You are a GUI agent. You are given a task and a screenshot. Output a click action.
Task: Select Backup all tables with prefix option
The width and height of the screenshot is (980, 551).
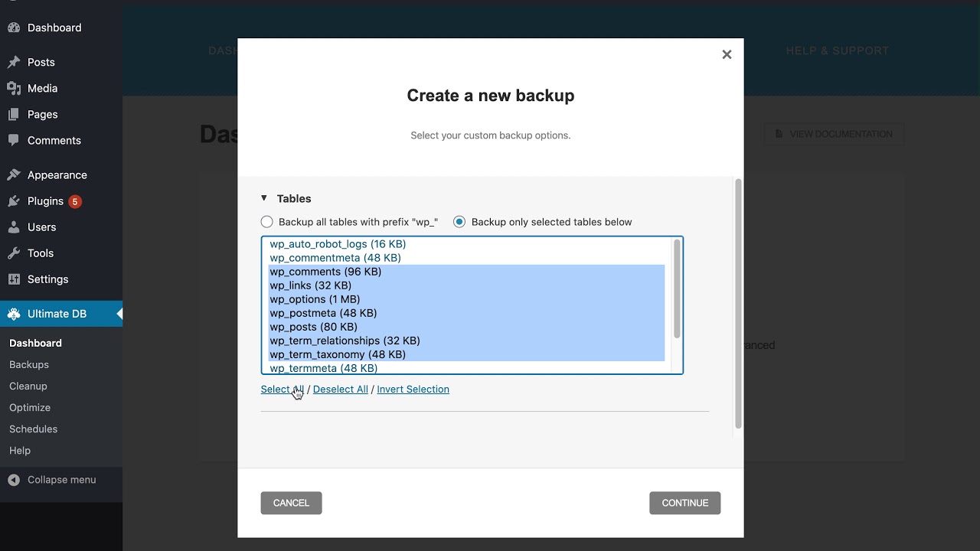point(266,222)
